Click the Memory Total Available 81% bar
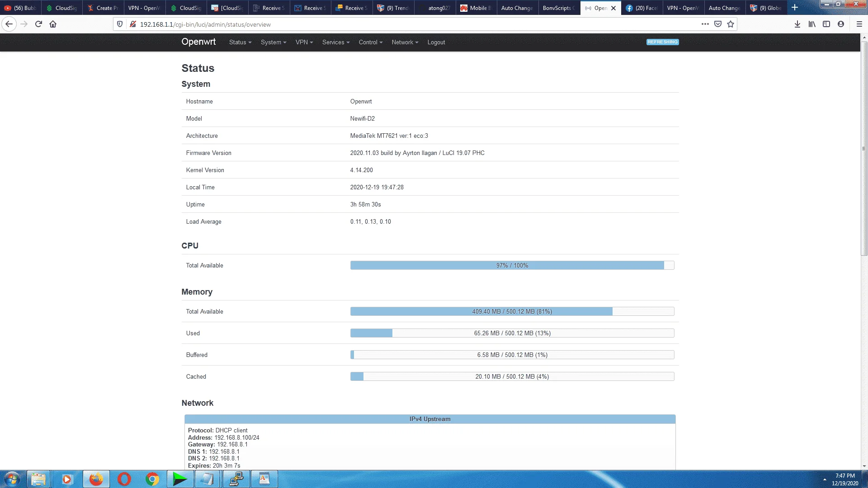 pyautogui.click(x=512, y=312)
